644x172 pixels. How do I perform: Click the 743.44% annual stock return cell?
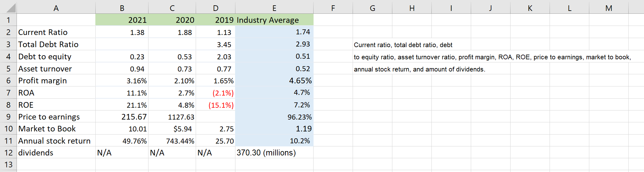pyautogui.click(x=172, y=141)
